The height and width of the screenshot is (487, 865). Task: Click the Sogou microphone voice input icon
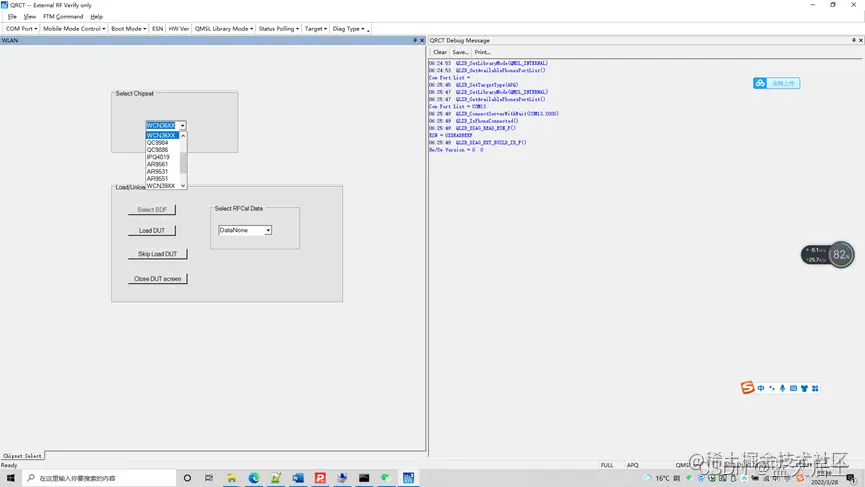coord(782,388)
